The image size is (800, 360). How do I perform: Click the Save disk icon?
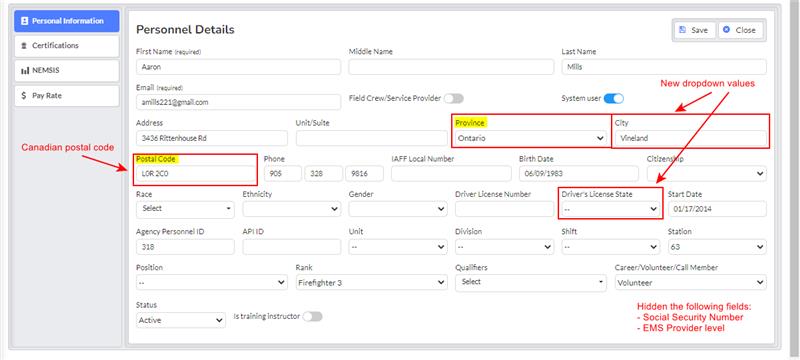point(683,30)
